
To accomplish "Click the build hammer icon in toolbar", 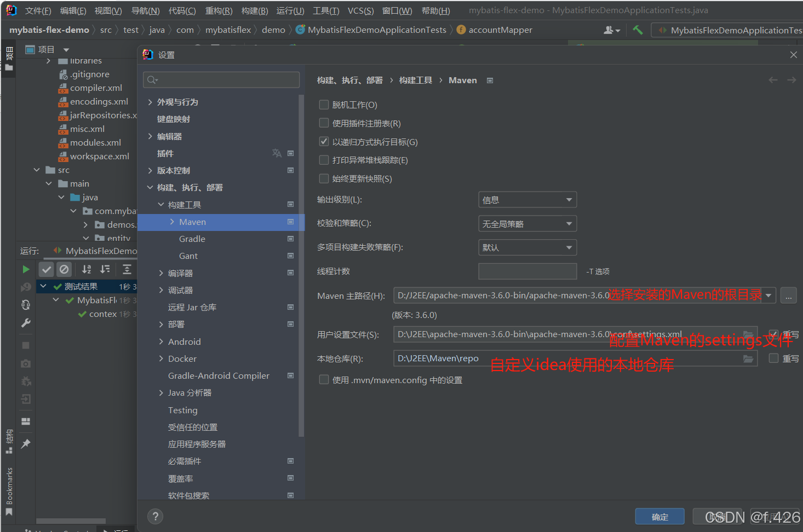I will tap(638, 30).
